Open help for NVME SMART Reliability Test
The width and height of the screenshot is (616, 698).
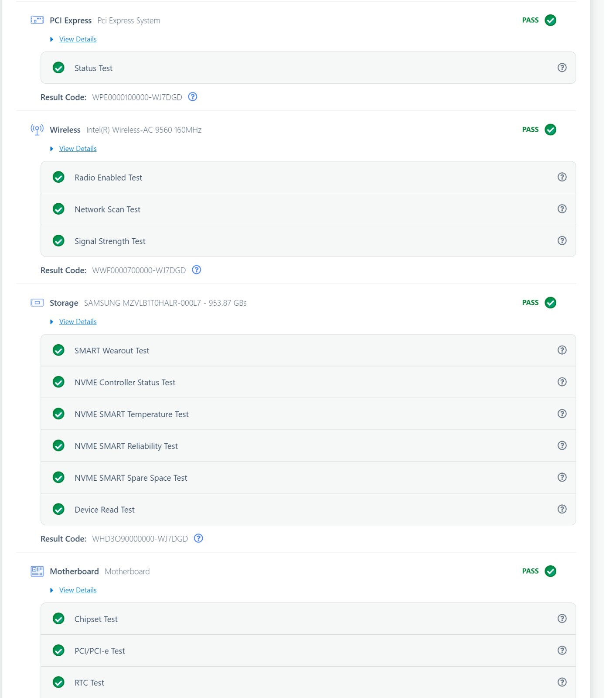pyautogui.click(x=562, y=446)
